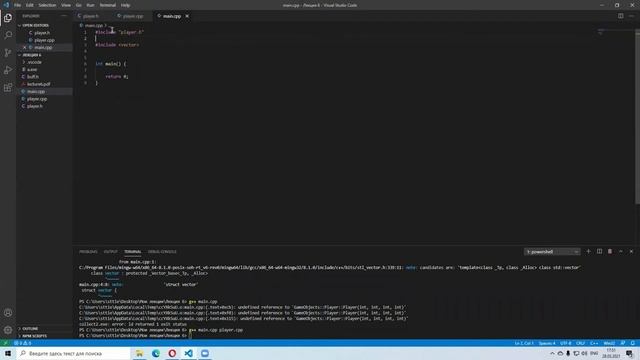Screen dimensions: 640x360
Task: Open player.h in the project file tree
Action: pos(35,106)
